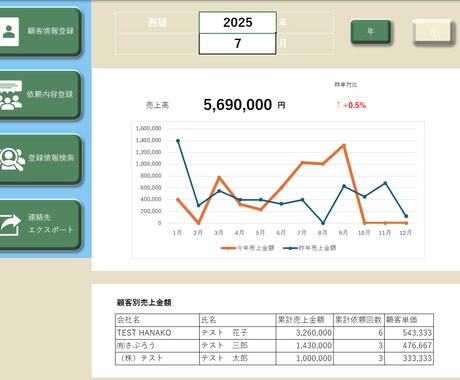Click the 会社名 column header
The height and width of the screenshot is (380, 460).
click(157, 320)
